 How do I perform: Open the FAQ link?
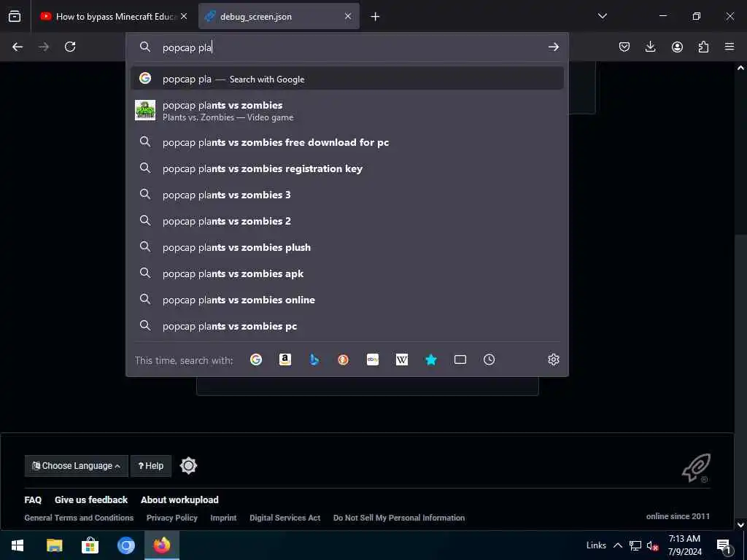[33, 499]
